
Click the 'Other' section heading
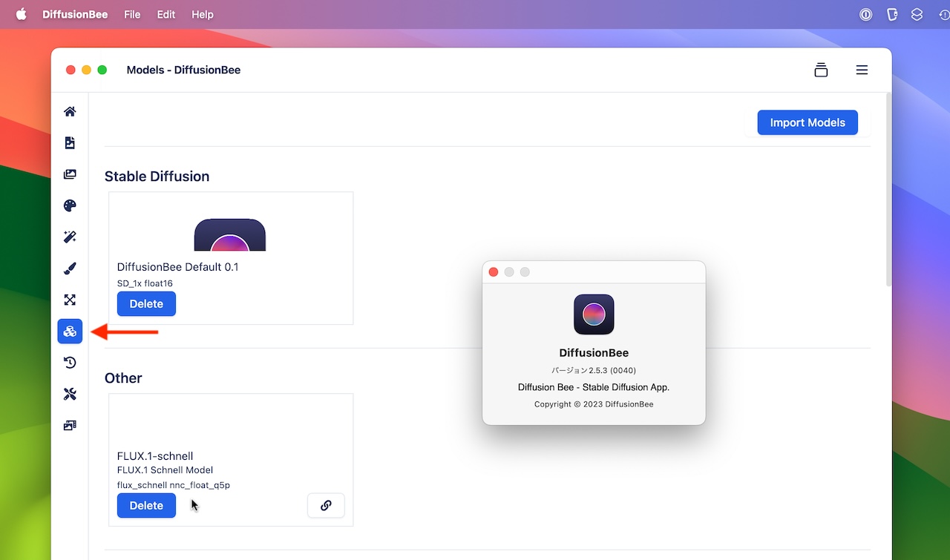point(123,378)
